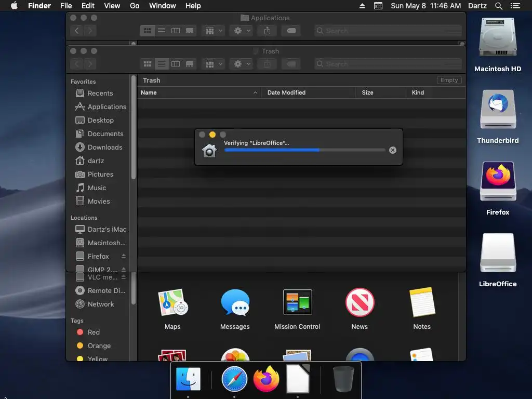532x399 pixels.
Task: Click Edit Tags button in Applications window toolbar
Action: (x=291, y=31)
